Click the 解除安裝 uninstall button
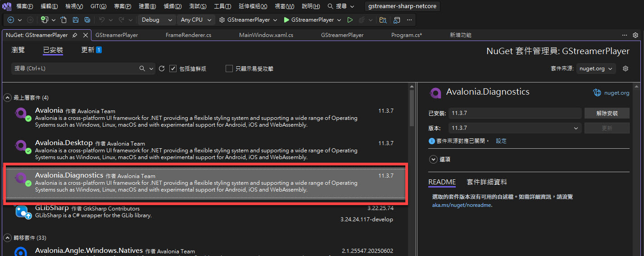 [x=607, y=113]
